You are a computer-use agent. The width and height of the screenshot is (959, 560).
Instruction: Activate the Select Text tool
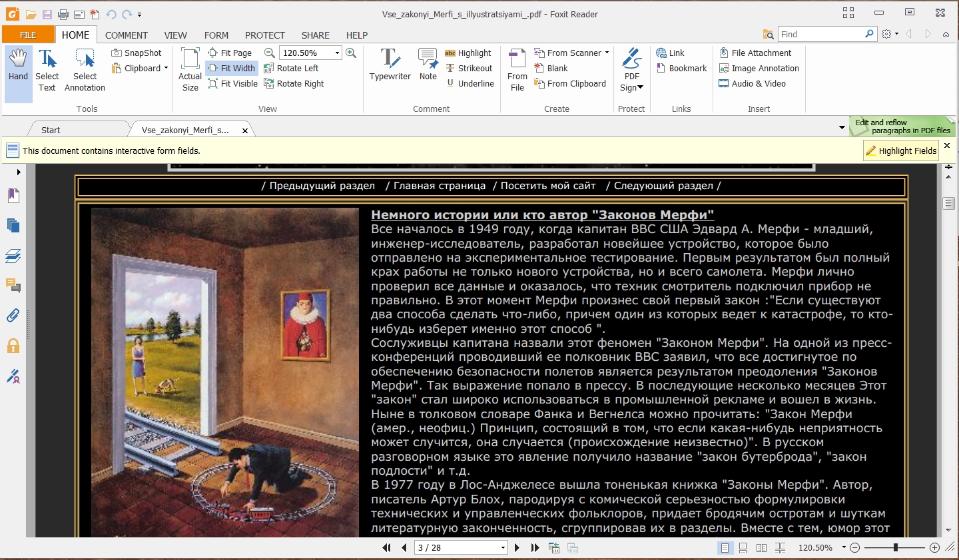point(47,70)
